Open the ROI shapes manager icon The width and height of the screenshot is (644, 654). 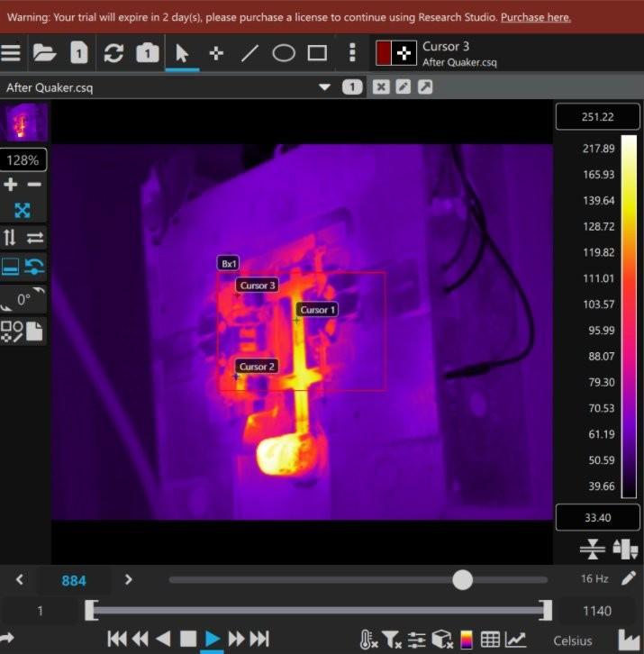(x=12, y=332)
